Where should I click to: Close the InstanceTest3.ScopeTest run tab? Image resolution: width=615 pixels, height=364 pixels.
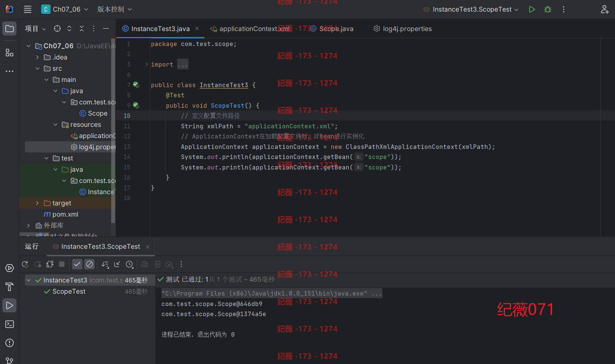148,247
